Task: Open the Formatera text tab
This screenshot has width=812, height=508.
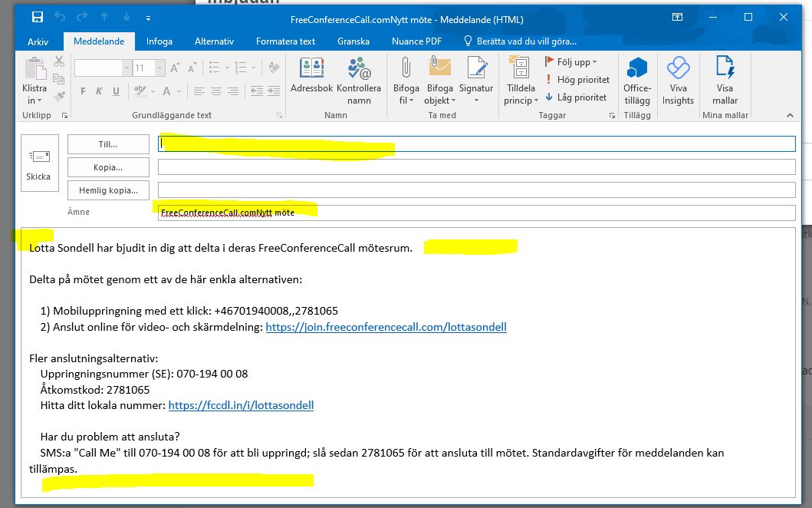Action: pyautogui.click(x=285, y=41)
